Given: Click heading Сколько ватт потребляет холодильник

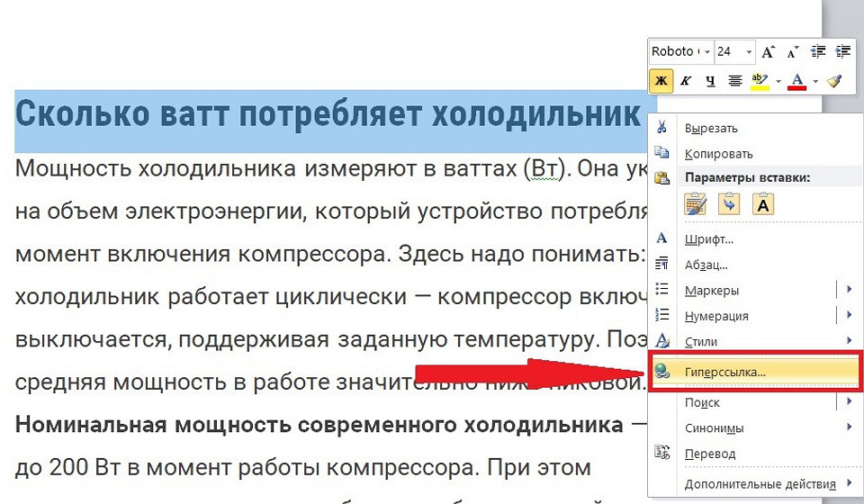Looking at the screenshot, I should pos(328,114).
